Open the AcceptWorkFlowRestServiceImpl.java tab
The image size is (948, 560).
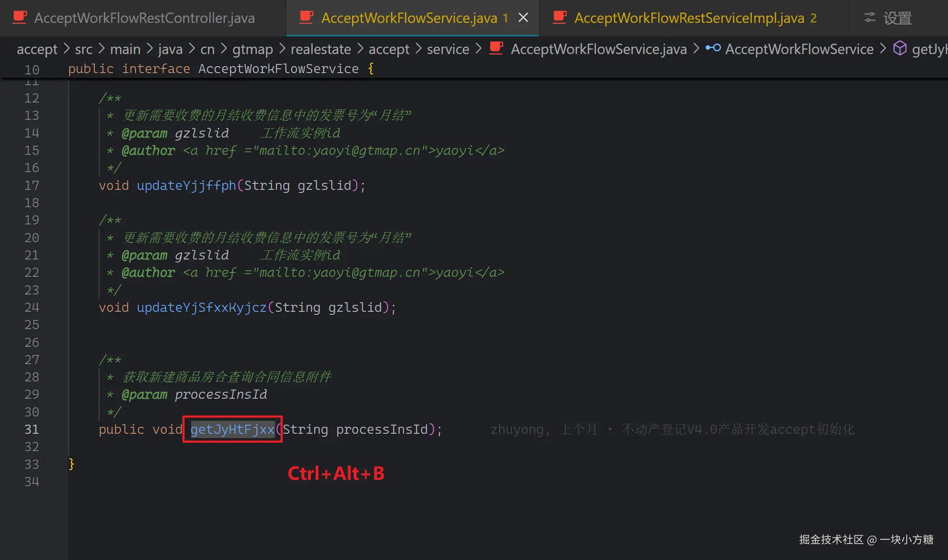click(x=689, y=18)
